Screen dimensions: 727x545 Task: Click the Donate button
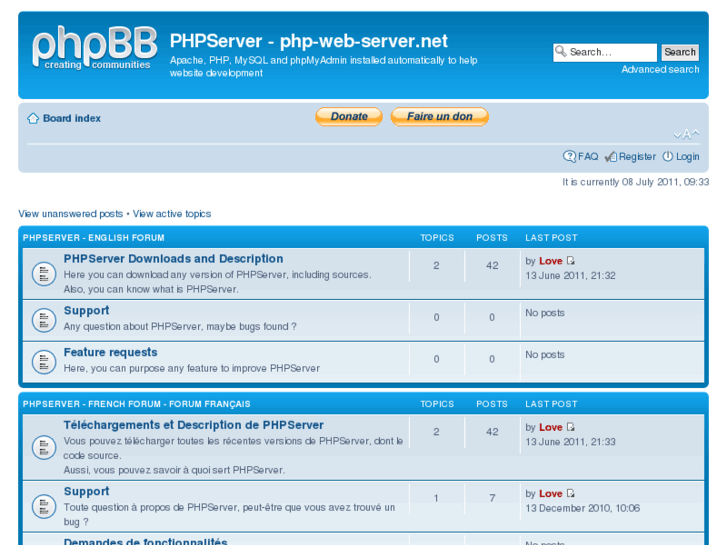coord(349,116)
